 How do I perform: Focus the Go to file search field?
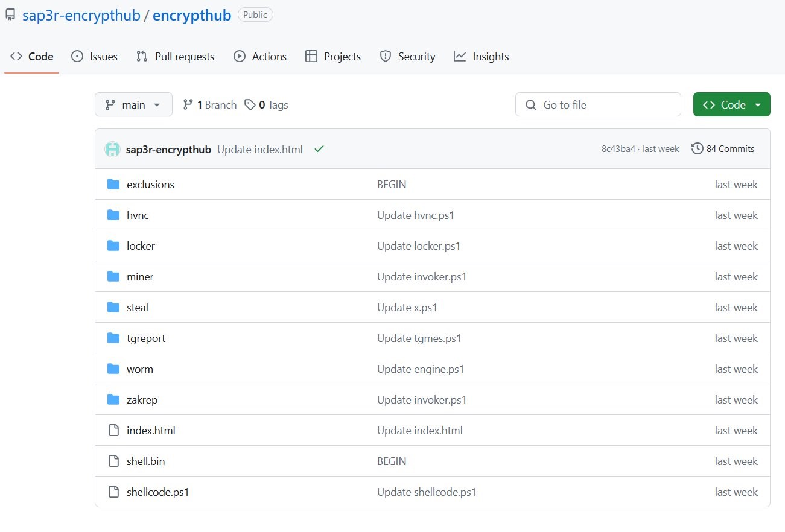[597, 105]
